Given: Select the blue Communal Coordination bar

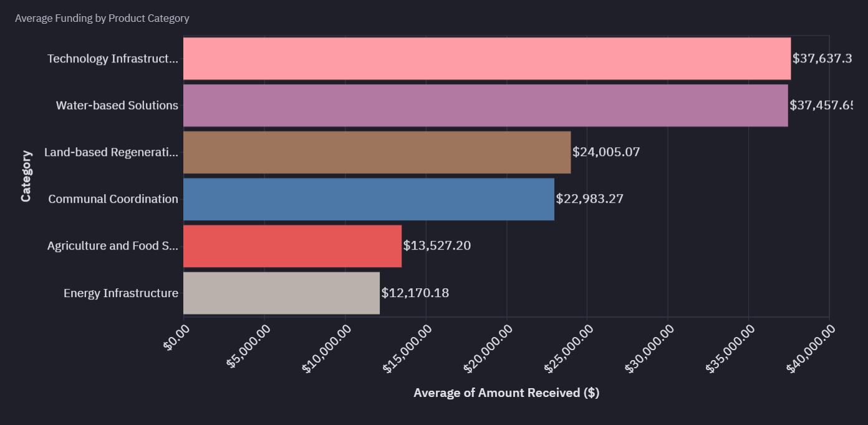Looking at the screenshot, I should 369,199.
